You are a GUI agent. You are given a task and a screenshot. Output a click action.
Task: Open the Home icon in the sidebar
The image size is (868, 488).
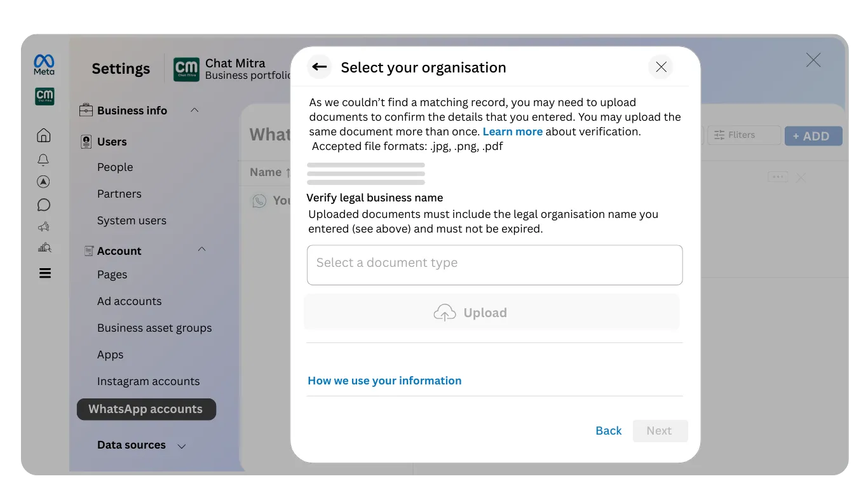[x=43, y=135]
